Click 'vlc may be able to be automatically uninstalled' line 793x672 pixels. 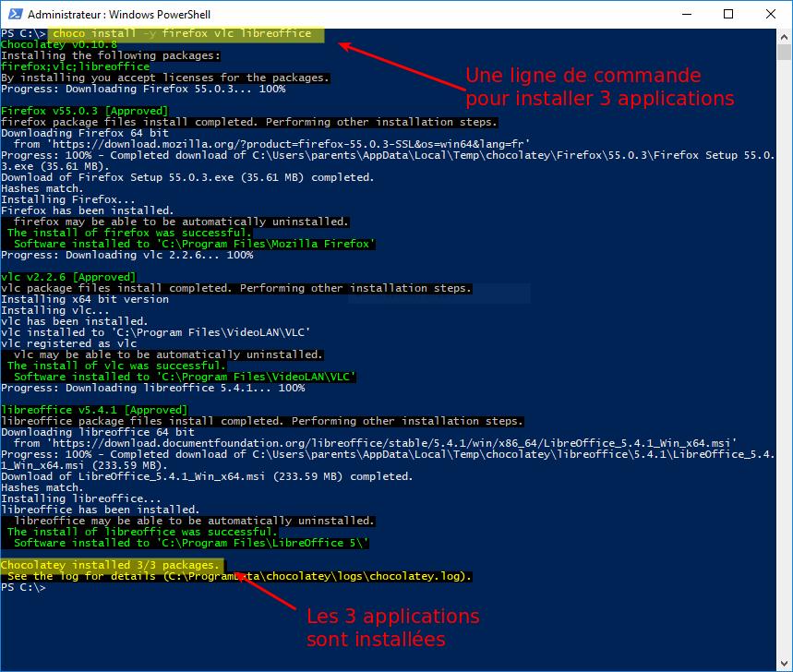(x=168, y=355)
